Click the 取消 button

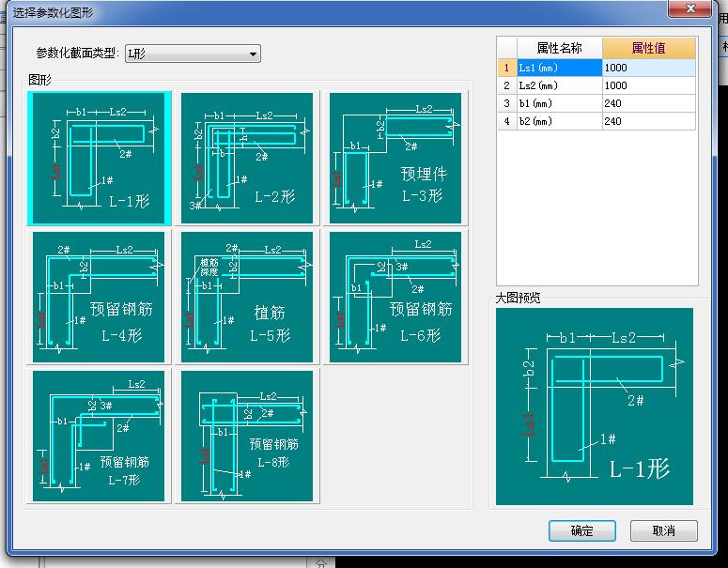coord(663,530)
